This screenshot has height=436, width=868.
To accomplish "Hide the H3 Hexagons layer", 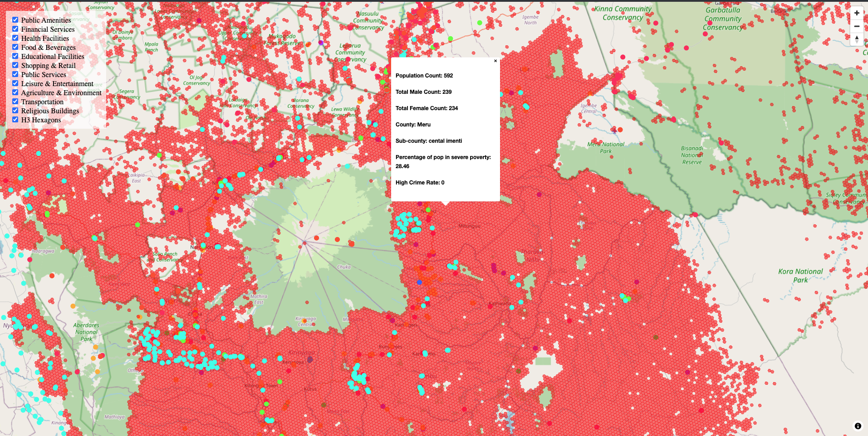I will pos(15,120).
